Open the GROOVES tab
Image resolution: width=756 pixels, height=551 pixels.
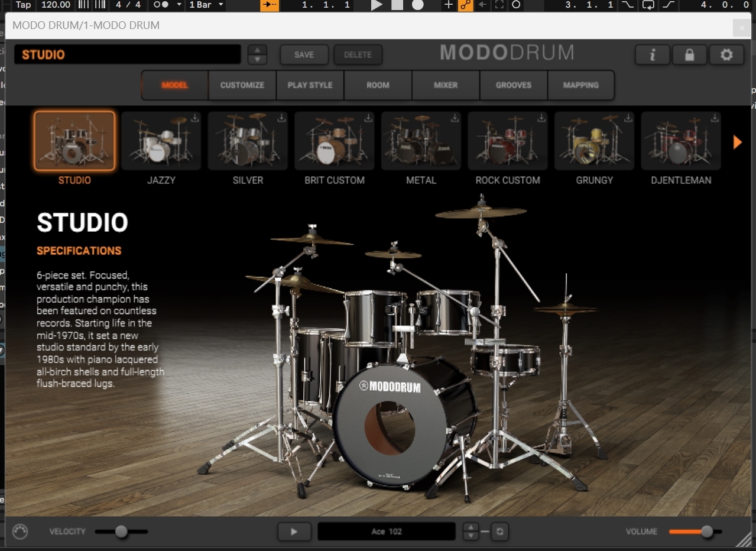[x=514, y=85]
